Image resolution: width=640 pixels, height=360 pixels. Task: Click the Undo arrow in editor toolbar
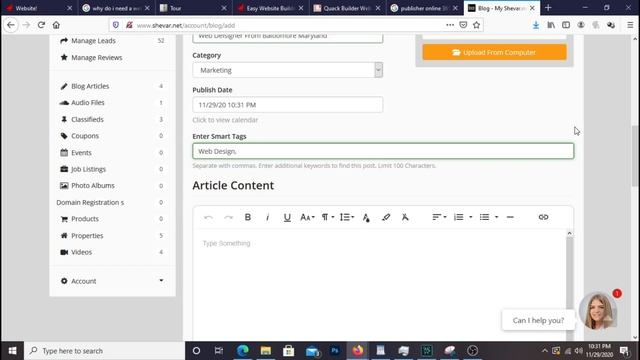click(208, 217)
